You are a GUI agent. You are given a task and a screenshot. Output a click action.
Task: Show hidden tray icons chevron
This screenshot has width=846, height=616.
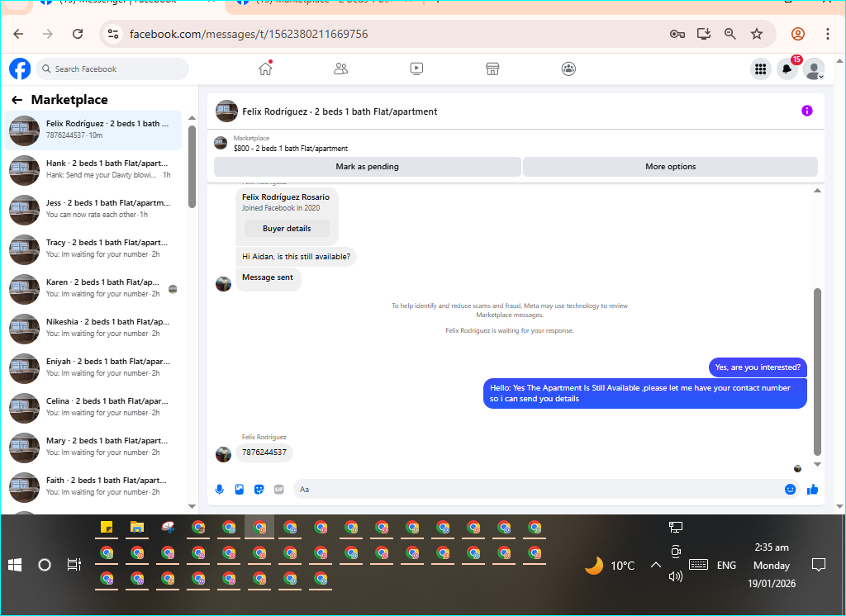tap(655, 565)
